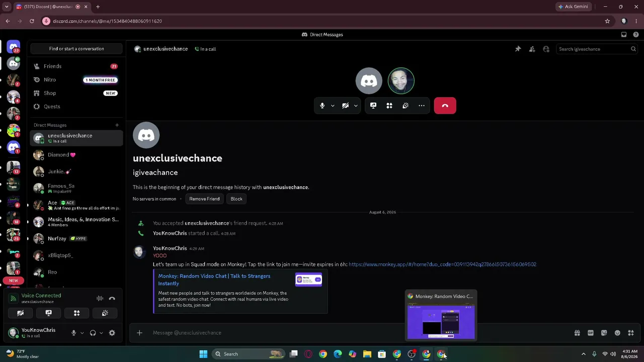Expand microphone options arrow in call controls
Image resolution: width=644 pixels, height=362 pixels.
[333, 106]
